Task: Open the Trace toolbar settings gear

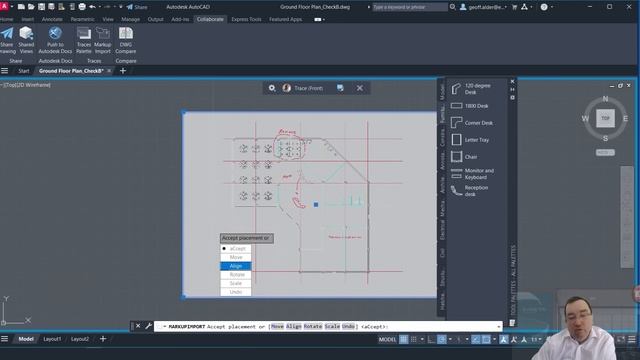Action: [x=272, y=88]
